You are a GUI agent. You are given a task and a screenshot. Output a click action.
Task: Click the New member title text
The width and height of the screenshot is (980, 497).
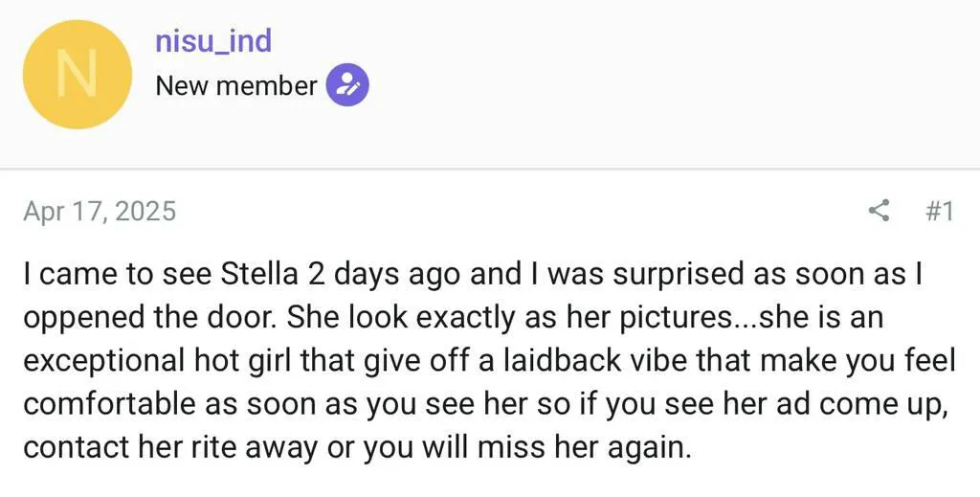(x=235, y=85)
